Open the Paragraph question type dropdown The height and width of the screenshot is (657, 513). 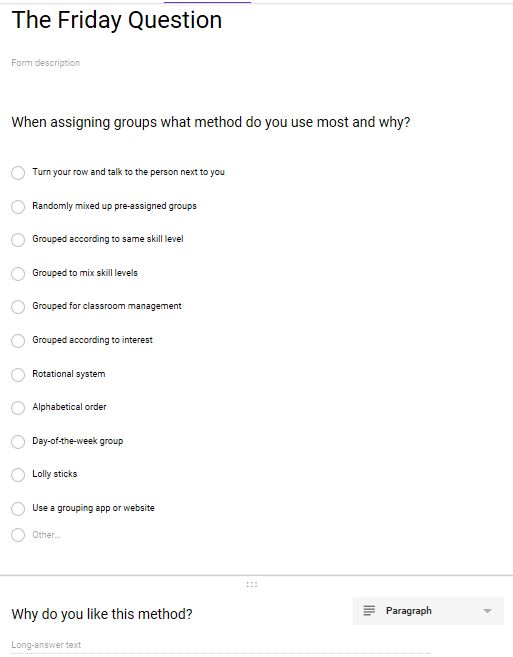(428, 611)
